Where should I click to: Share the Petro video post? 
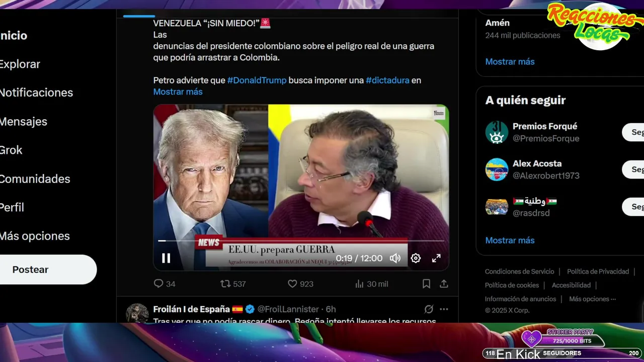[444, 284]
